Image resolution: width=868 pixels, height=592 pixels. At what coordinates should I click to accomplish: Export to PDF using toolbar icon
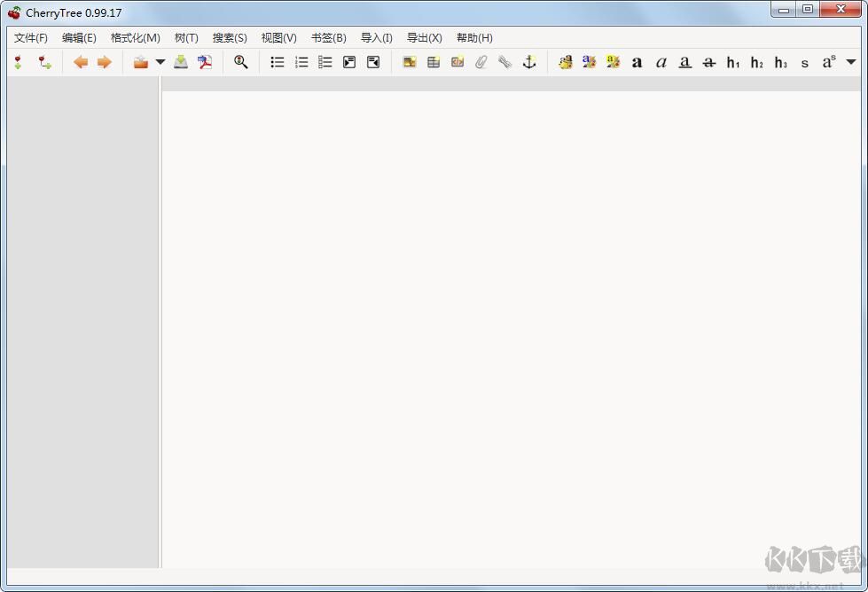(x=205, y=62)
